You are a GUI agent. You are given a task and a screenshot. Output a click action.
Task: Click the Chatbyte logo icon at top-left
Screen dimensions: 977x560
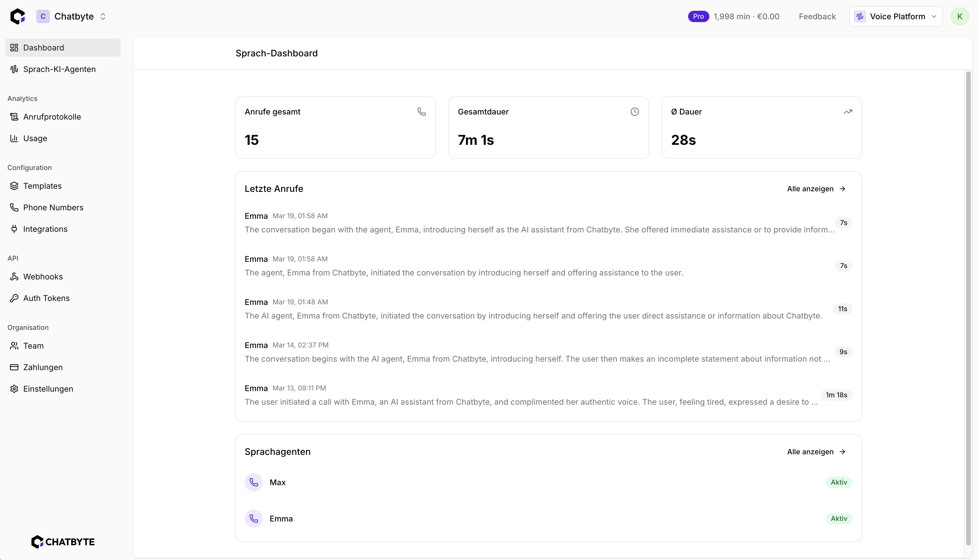pyautogui.click(x=18, y=16)
